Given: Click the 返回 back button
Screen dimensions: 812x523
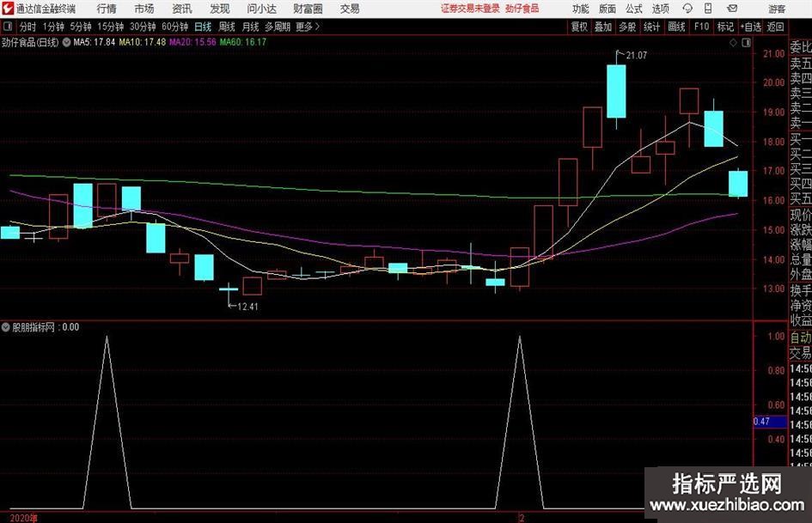Looking at the screenshot, I should (x=776, y=27).
